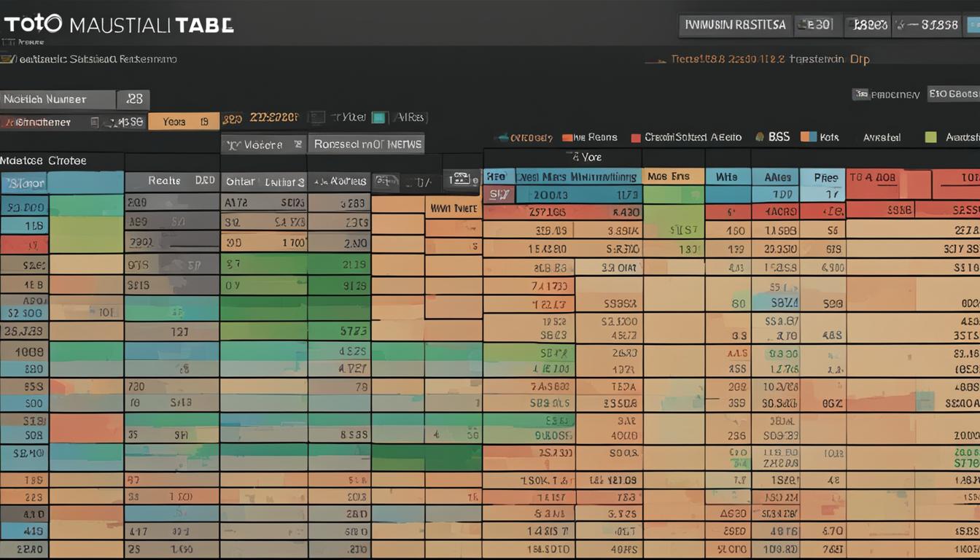The width and height of the screenshot is (980, 560).
Task: Select the orange Mos Ens header
Action: pos(674,176)
